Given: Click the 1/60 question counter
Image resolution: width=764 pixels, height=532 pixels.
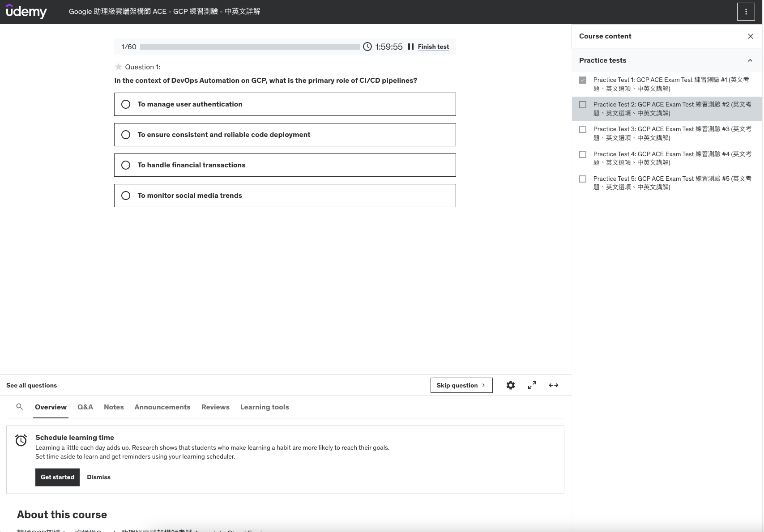Looking at the screenshot, I should coord(129,47).
